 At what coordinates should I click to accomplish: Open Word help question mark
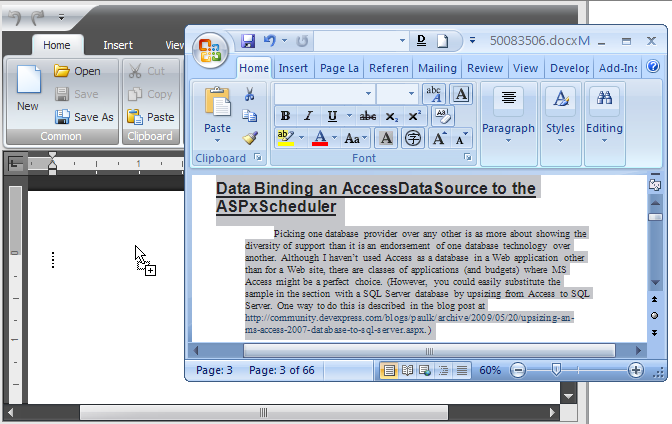[x=653, y=67]
